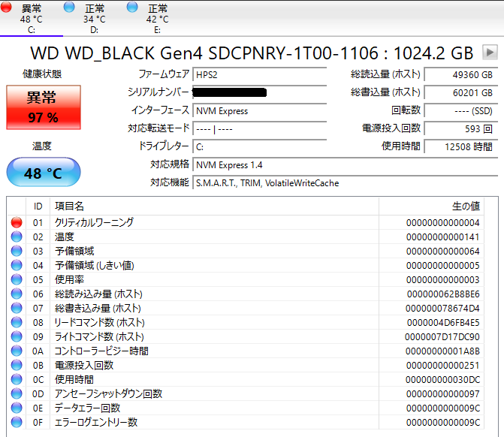
Task: Click the rotation rate field ---- (SSD)
Action: tap(461, 110)
